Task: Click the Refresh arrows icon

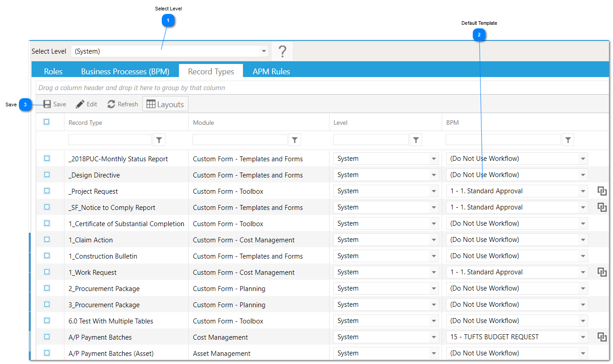Action: (x=111, y=104)
